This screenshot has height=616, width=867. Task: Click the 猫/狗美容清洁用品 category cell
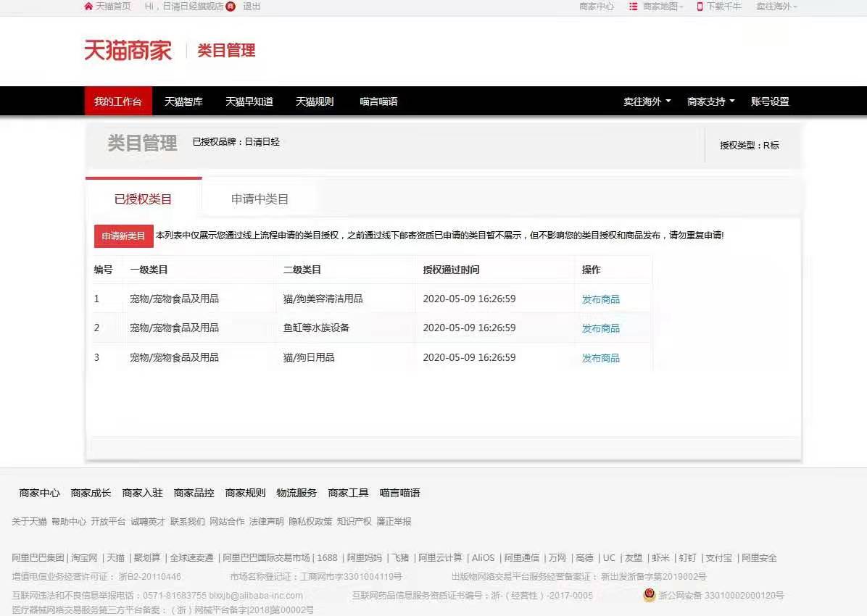[x=323, y=299]
